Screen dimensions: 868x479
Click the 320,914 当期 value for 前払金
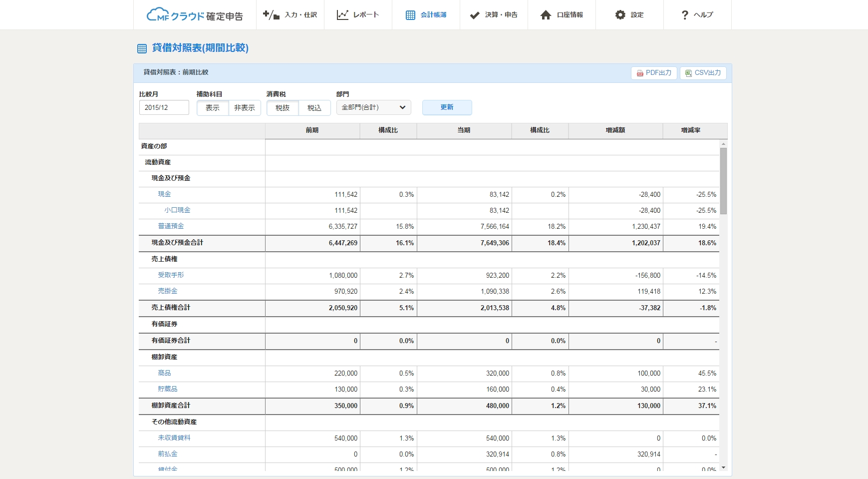pyautogui.click(x=498, y=455)
